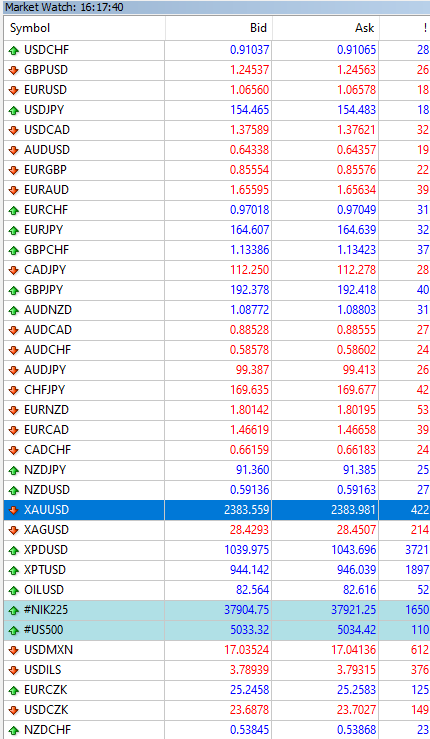Click the green up arrow beside USDCHF
This screenshot has width=430, height=739.
pyautogui.click(x=14, y=50)
